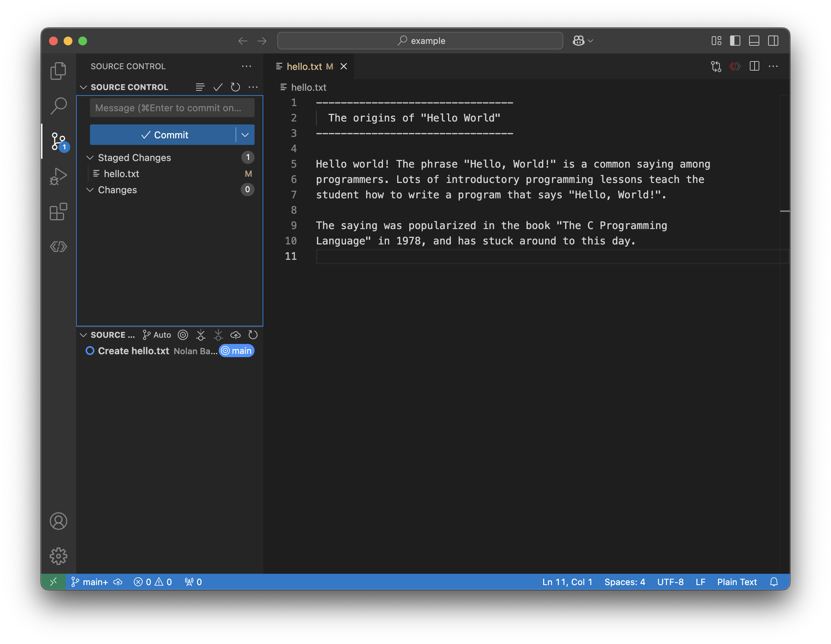Click Ln 11, Col 1 in status bar

[567, 582]
